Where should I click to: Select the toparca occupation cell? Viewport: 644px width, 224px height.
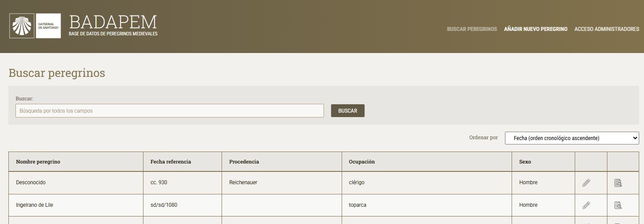pos(427,205)
